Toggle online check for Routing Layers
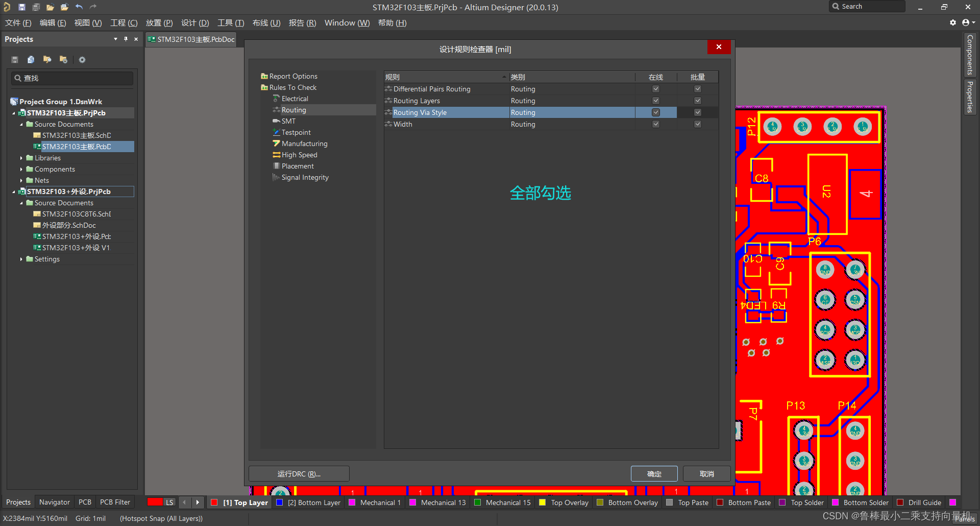The height and width of the screenshot is (526, 980). click(656, 101)
